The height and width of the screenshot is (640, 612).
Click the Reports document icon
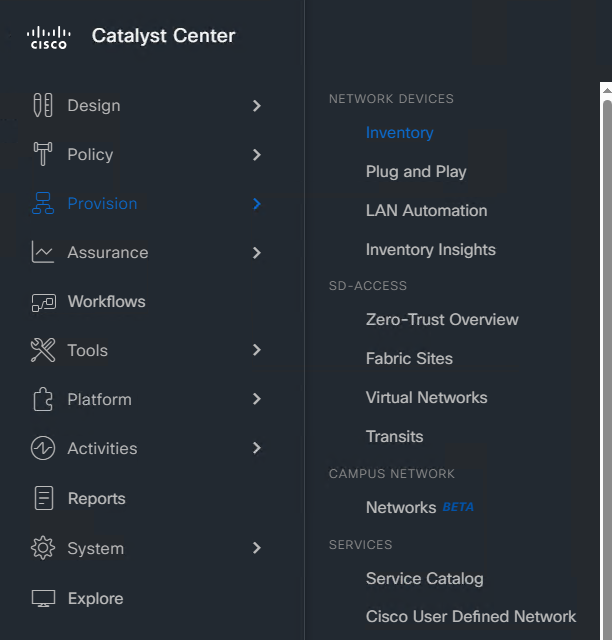point(44,498)
